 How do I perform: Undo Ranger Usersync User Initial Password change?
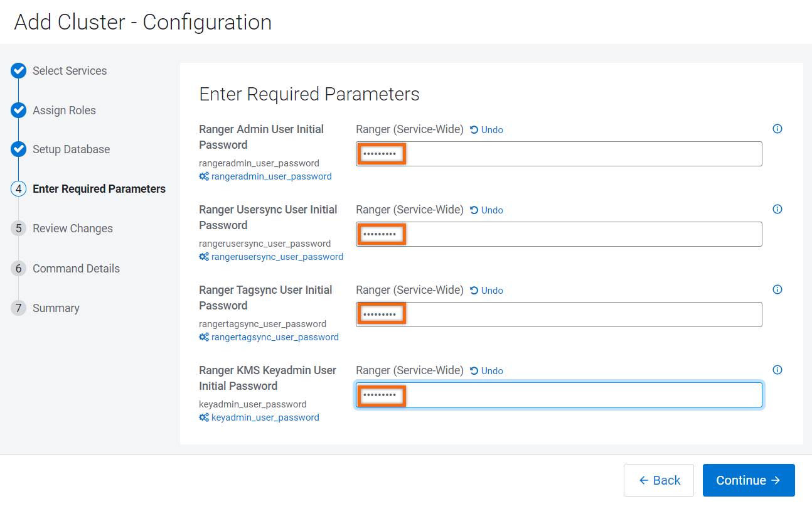486,210
